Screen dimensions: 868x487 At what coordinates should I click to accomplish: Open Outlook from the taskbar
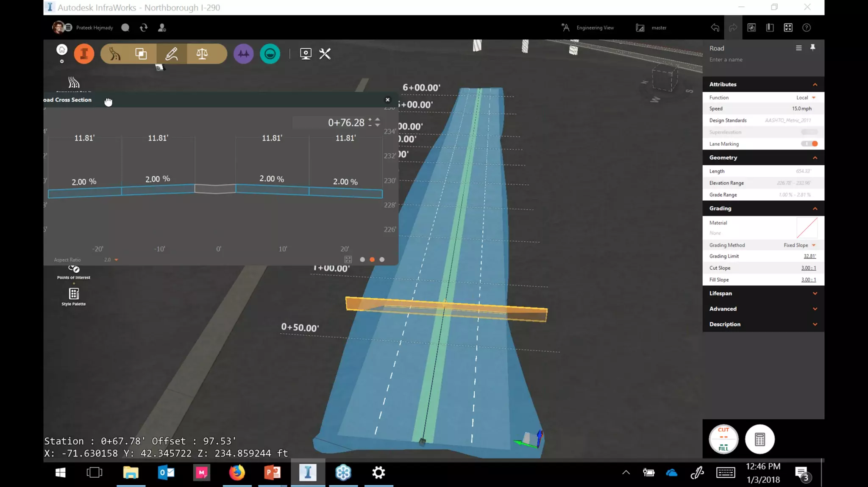click(166, 473)
